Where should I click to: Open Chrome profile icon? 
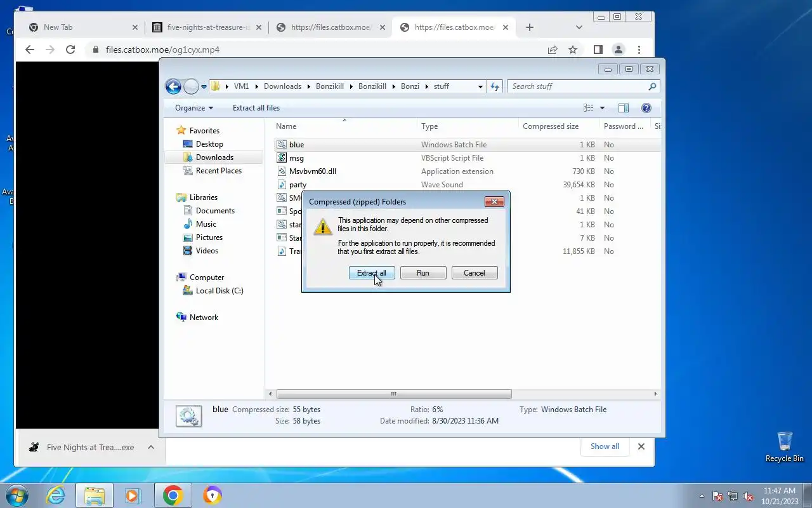pos(618,50)
